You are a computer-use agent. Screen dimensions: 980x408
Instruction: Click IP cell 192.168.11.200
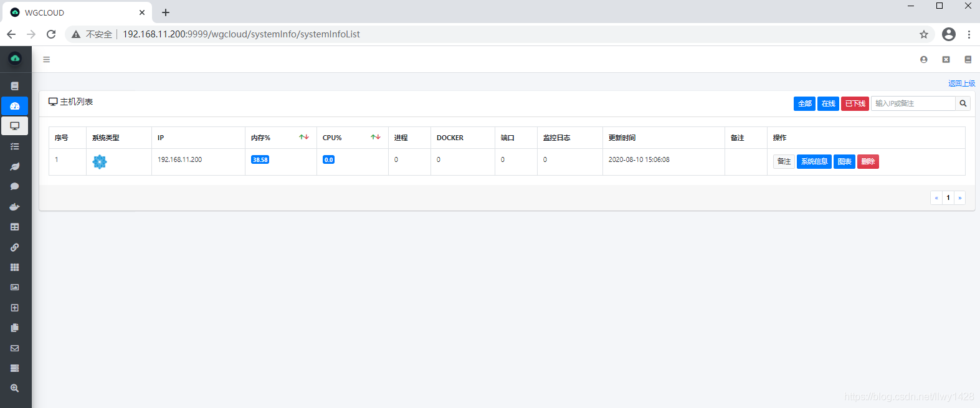point(179,159)
